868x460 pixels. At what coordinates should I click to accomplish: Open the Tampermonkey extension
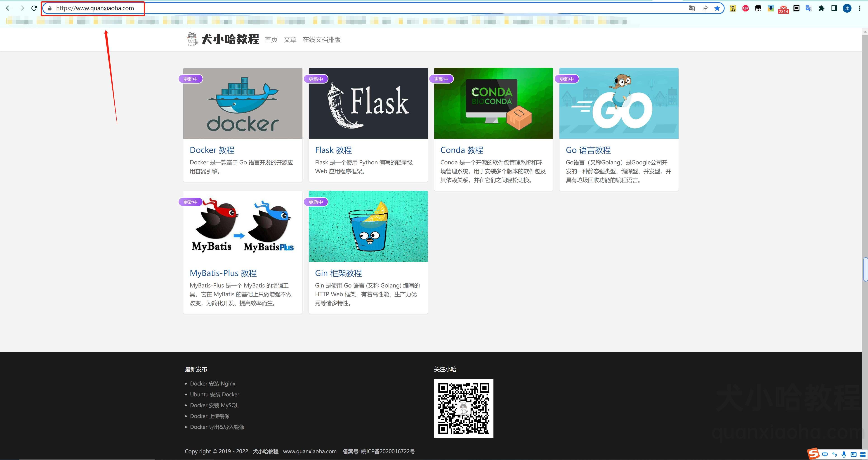tap(758, 8)
